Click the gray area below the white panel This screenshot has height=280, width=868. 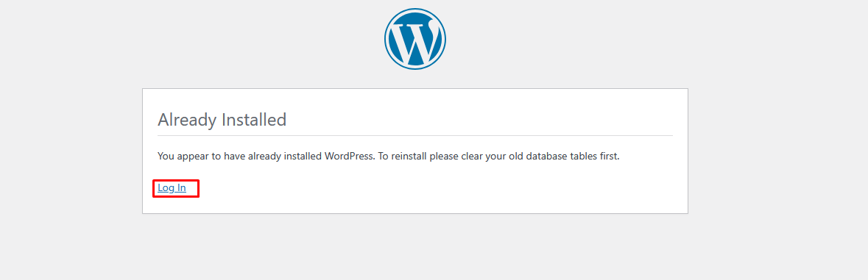coord(415,247)
